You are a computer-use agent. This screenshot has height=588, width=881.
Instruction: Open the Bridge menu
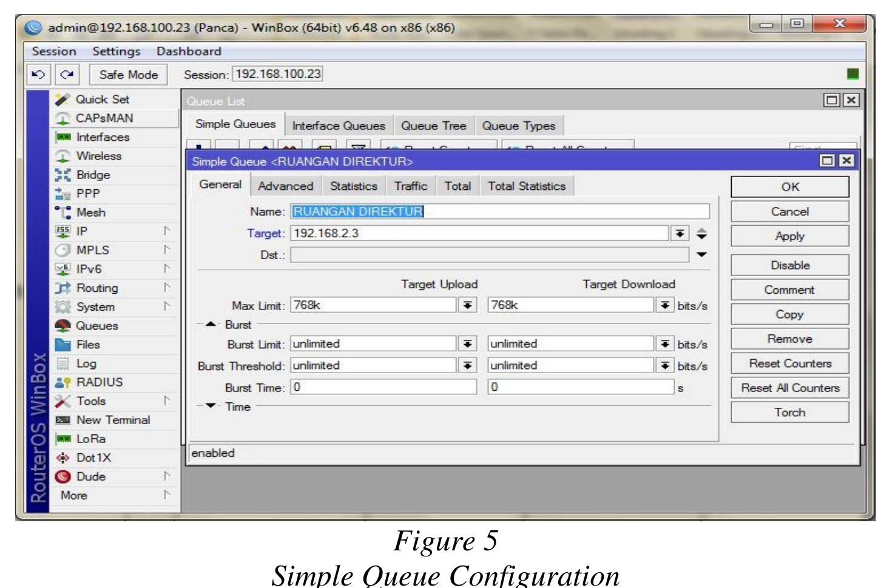tap(93, 175)
